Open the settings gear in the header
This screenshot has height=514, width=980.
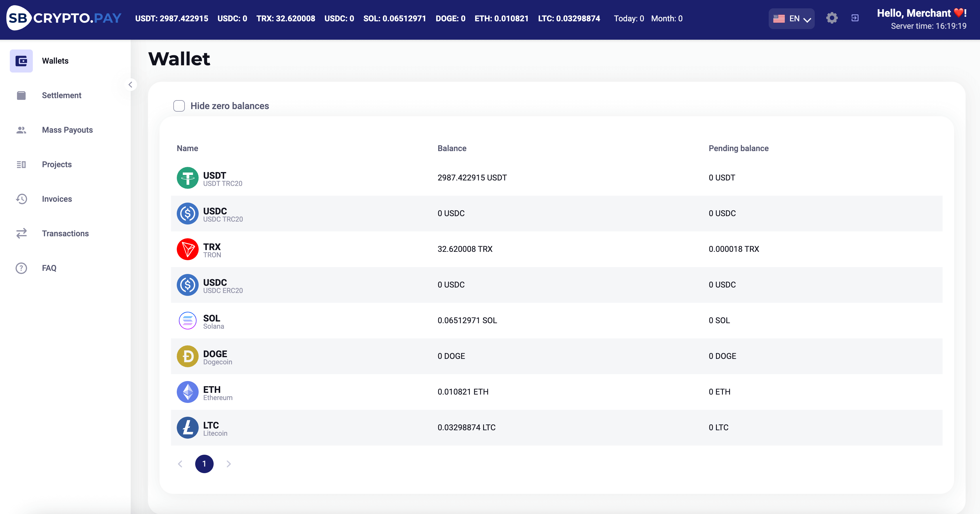(x=832, y=18)
